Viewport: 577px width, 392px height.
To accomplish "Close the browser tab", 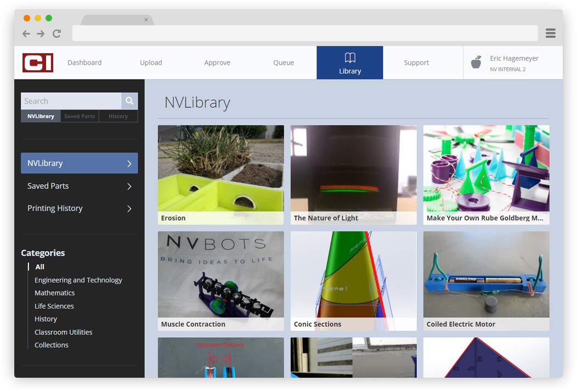I will 146,20.
